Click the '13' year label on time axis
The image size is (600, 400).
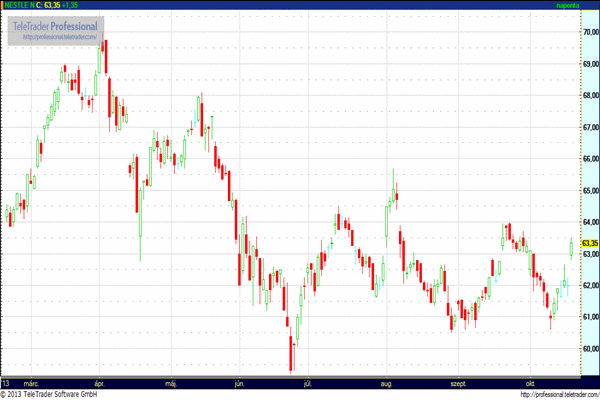point(6,383)
